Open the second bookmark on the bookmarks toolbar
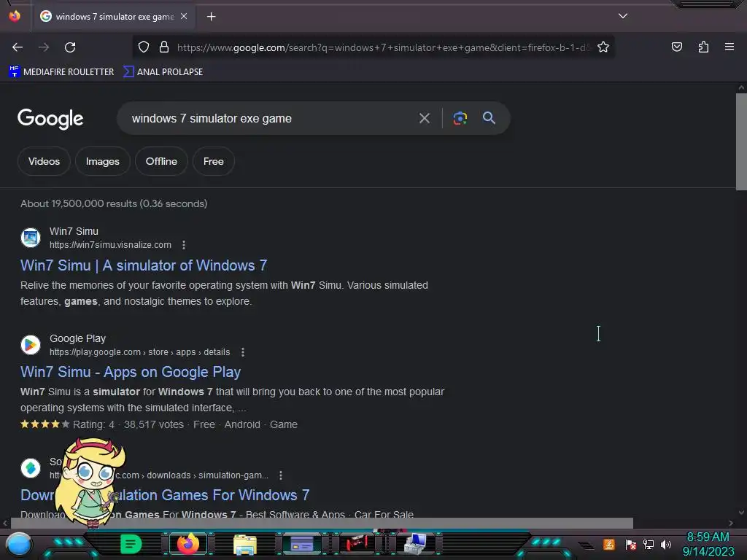Viewport: 747px width, 560px height. click(x=163, y=72)
